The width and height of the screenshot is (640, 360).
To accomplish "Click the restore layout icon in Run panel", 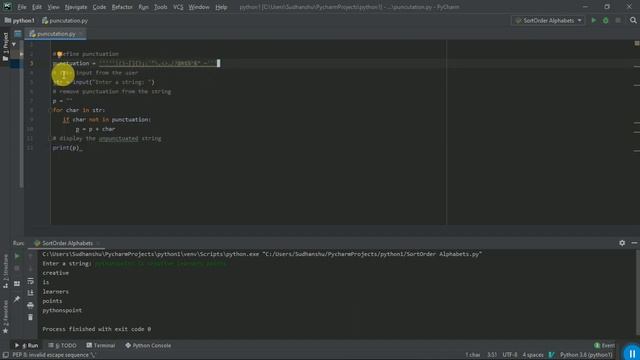I will 17,284.
